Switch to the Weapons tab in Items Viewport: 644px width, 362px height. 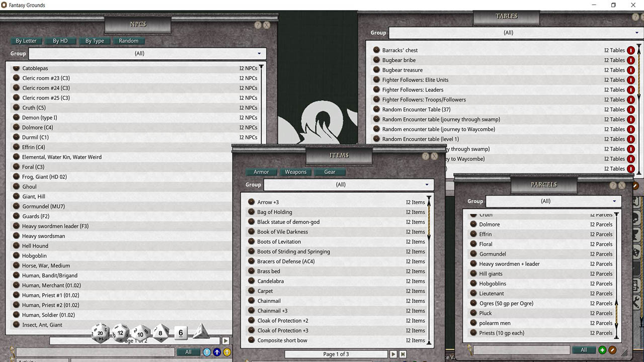(295, 172)
